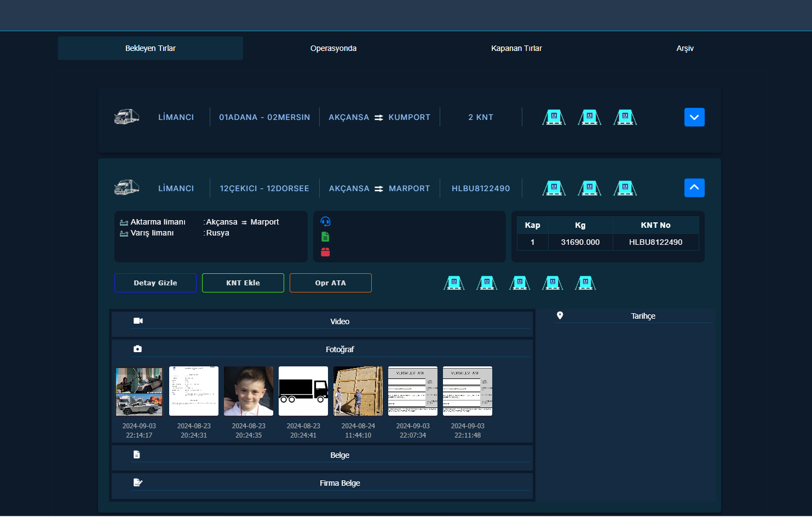Click the last container icon beside Opr ATA
The width and height of the screenshot is (812, 517).
(585, 283)
